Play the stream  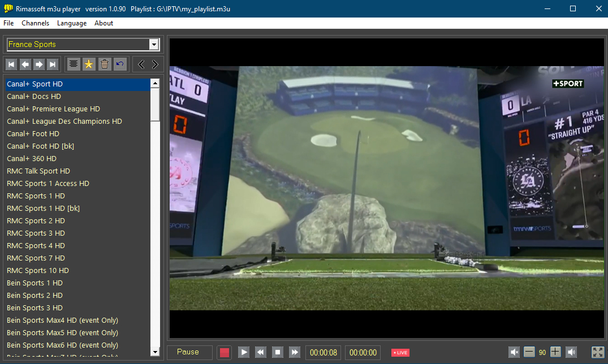[244, 352]
